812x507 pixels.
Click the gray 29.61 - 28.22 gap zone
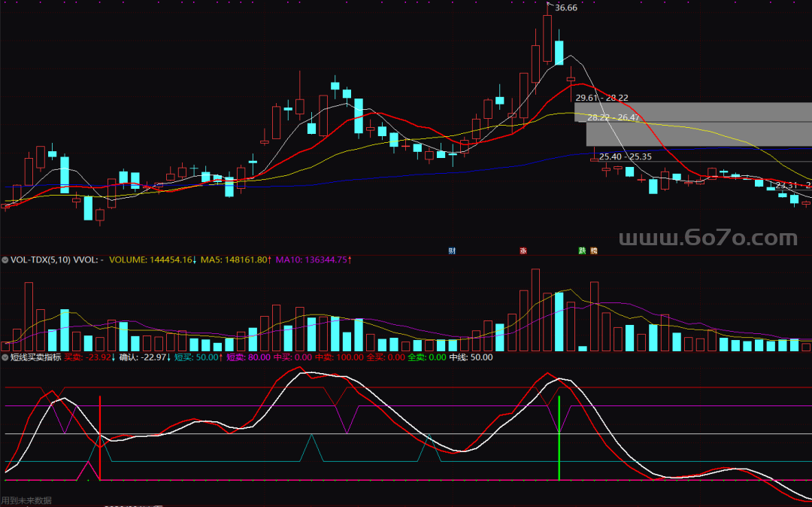(x=692, y=111)
